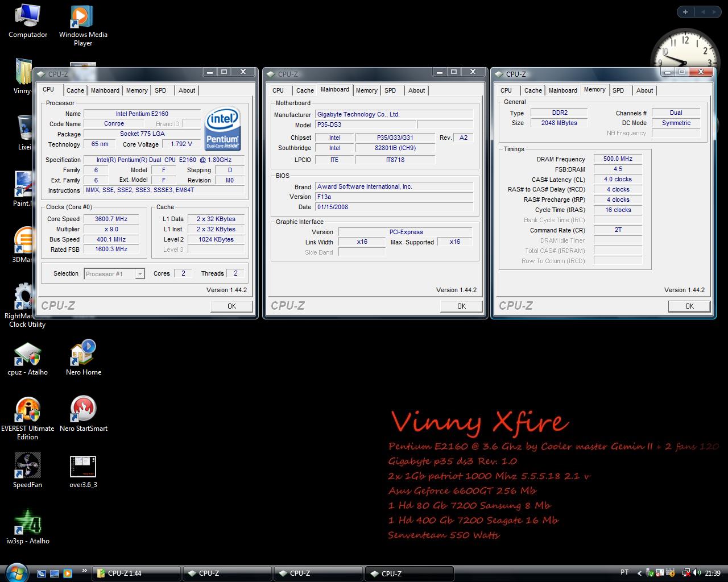This screenshot has height=582, width=728.
Task: Launch the Paint.NET desktop shortcut
Action: point(23,189)
